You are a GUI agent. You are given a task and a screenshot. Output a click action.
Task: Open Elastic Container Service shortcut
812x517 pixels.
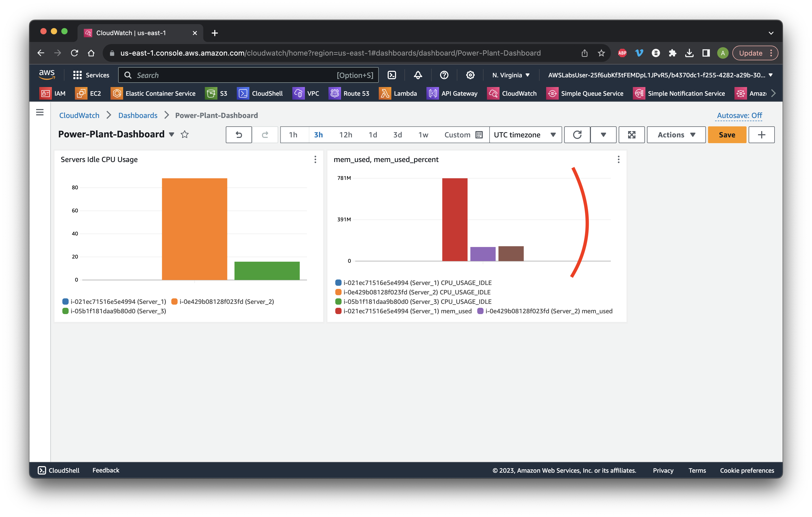point(153,94)
